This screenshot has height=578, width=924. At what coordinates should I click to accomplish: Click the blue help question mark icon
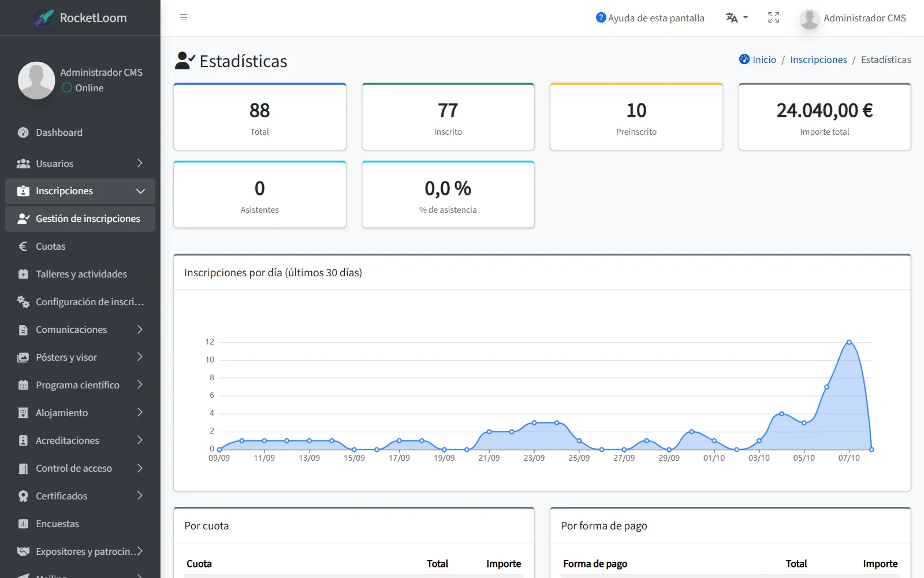(x=601, y=18)
